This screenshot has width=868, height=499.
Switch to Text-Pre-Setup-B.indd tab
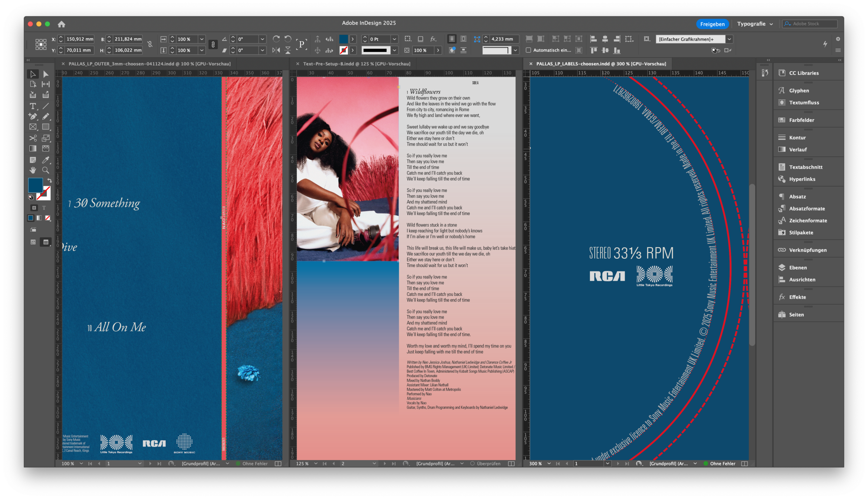357,64
